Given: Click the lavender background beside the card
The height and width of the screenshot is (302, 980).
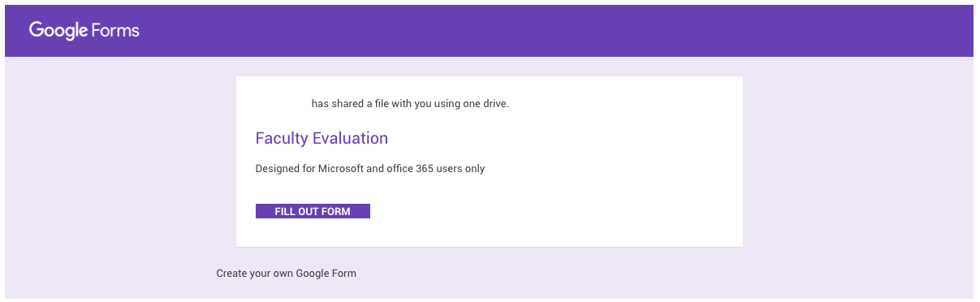Looking at the screenshot, I should click(853, 162).
